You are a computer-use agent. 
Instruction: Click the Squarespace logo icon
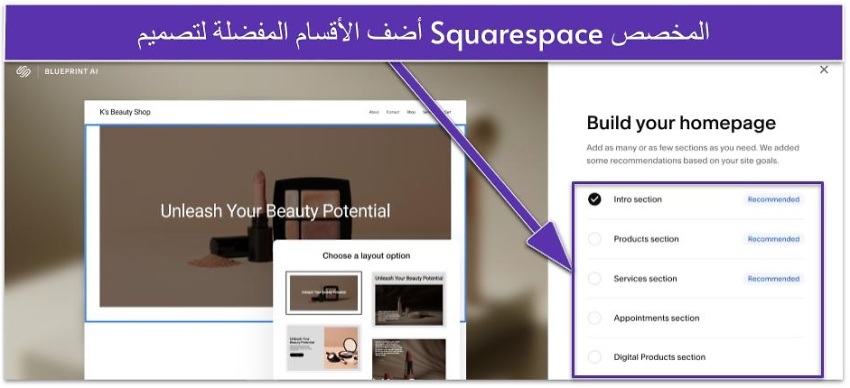[x=23, y=72]
